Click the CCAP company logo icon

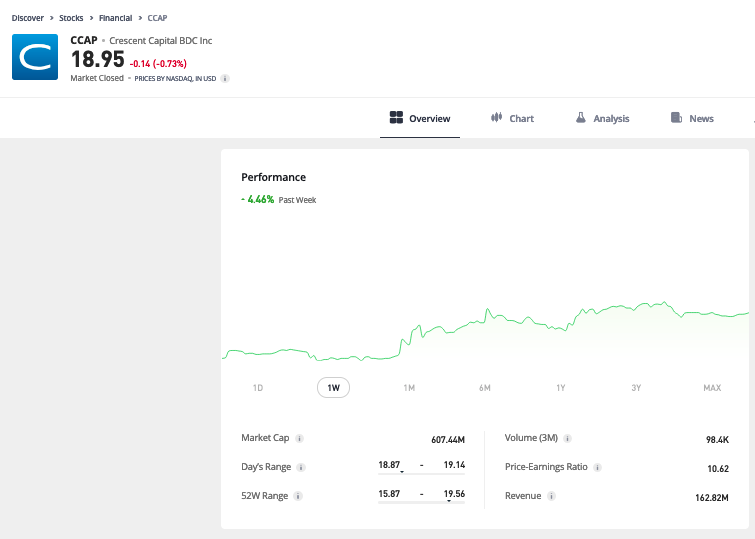(36, 57)
